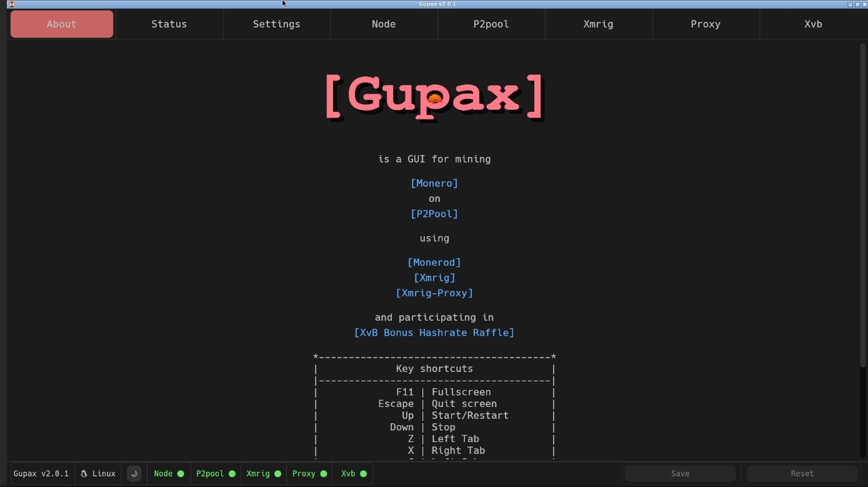Click the large [Gupax] logo banner
Screen dimensions: 868x487
click(x=434, y=97)
